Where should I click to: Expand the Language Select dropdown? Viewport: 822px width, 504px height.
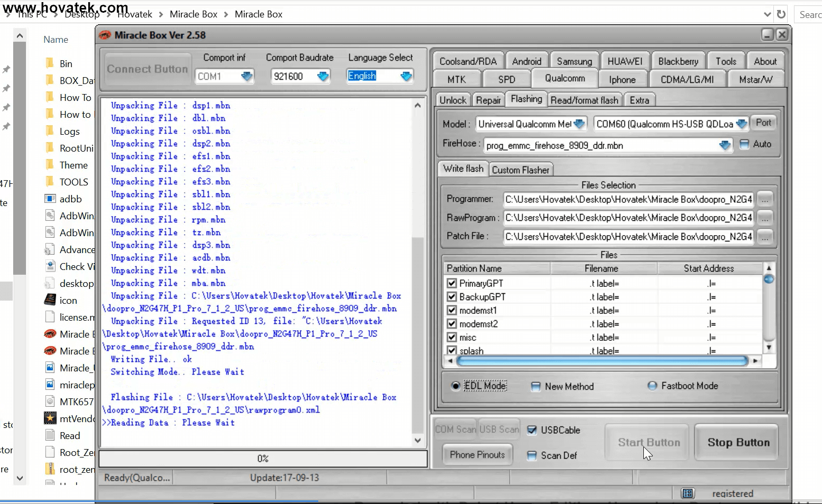click(x=405, y=77)
